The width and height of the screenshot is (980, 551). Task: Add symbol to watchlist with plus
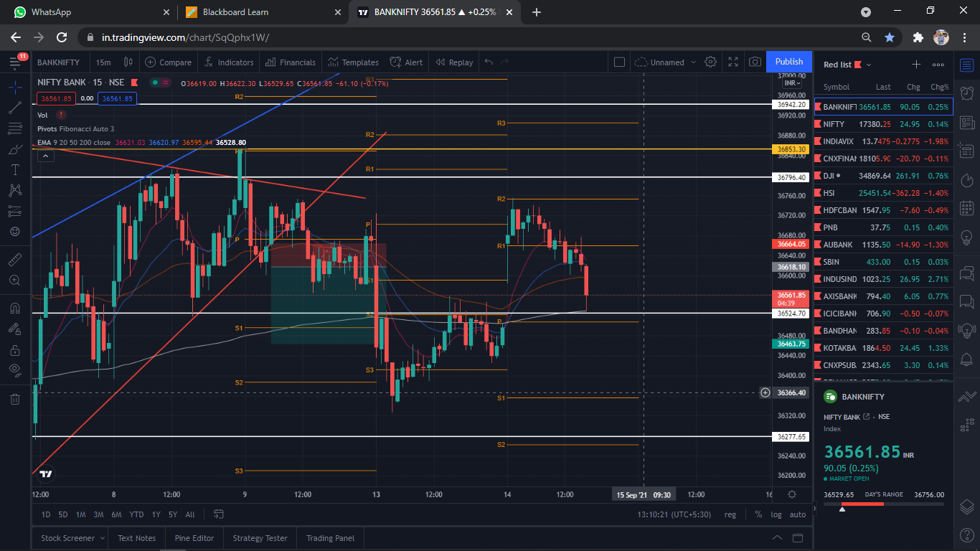click(x=916, y=65)
